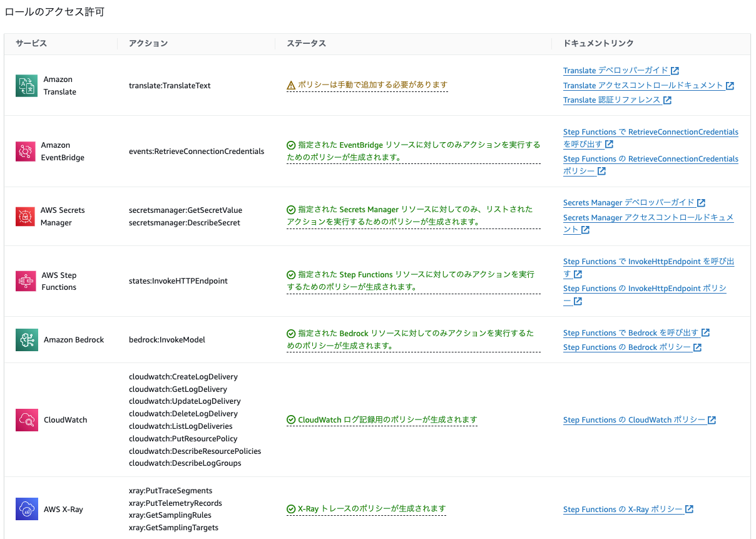Screen dimensions: 756x539
Task: Select the cloudwatch:PutResourcePolicy action text
Action: (183, 439)
